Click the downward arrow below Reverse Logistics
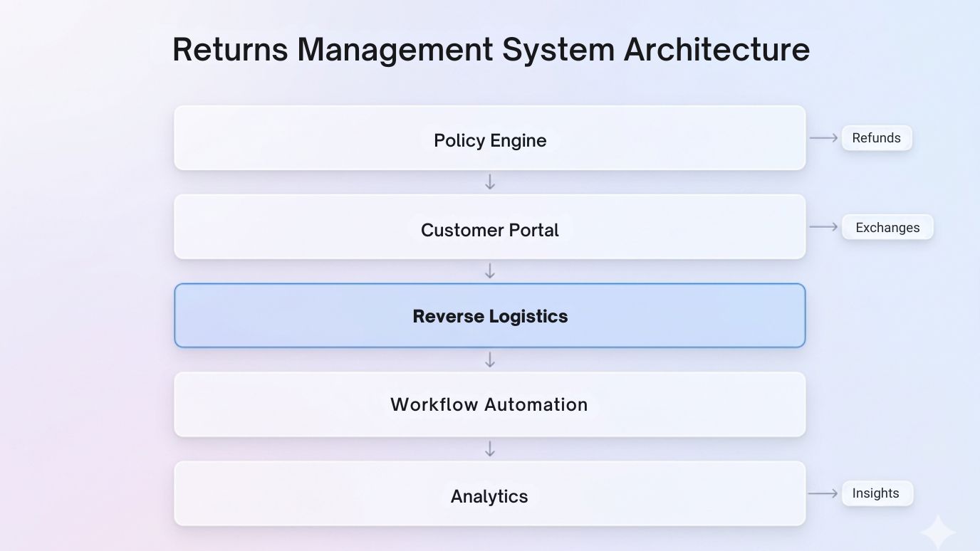 (490, 360)
